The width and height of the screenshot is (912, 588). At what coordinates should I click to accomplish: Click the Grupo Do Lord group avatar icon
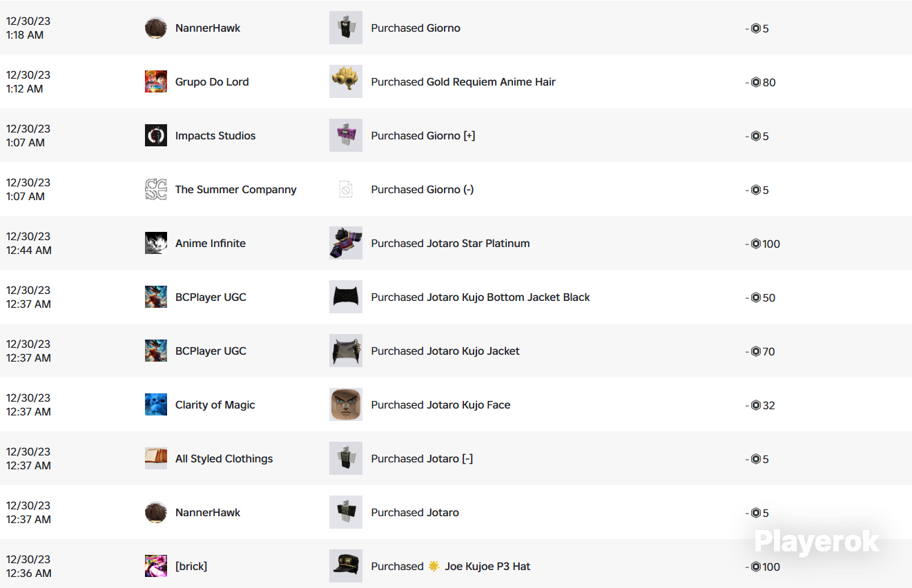[x=156, y=81]
